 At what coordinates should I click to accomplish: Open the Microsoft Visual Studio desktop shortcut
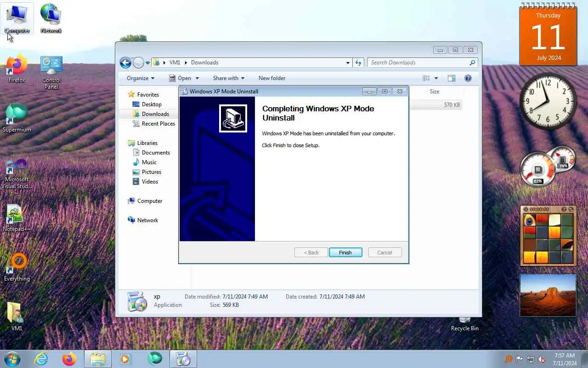(17, 173)
